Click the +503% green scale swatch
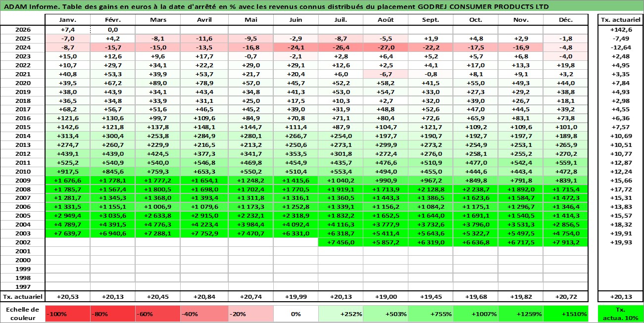The height and width of the screenshot is (323, 644). pos(386,314)
